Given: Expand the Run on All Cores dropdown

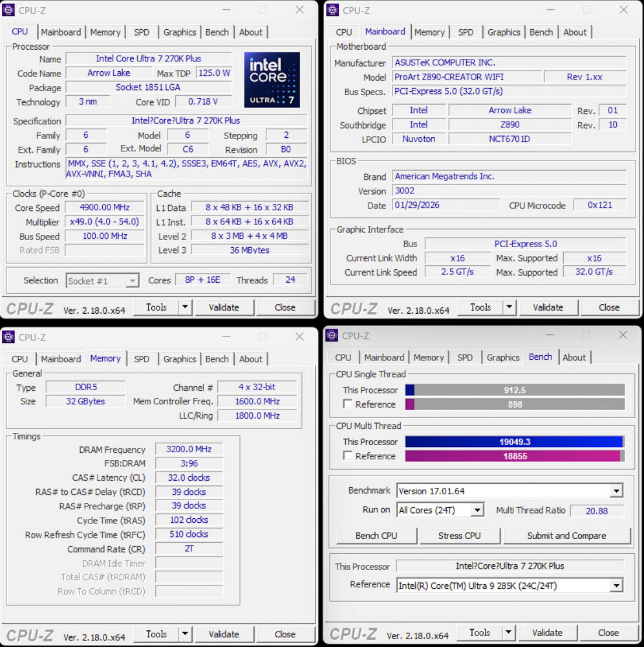Looking at the screenshot, I should [477, 510].
